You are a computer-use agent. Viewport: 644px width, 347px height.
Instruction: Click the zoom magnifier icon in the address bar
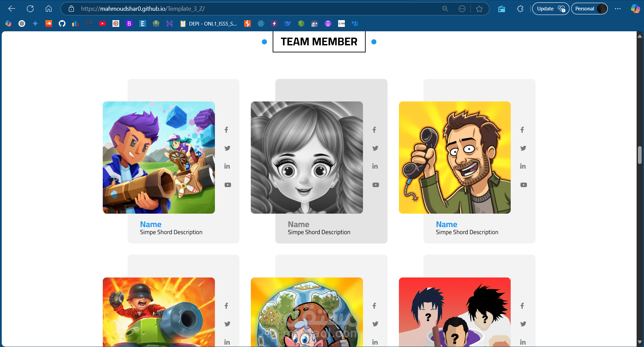tap(445, 9)
